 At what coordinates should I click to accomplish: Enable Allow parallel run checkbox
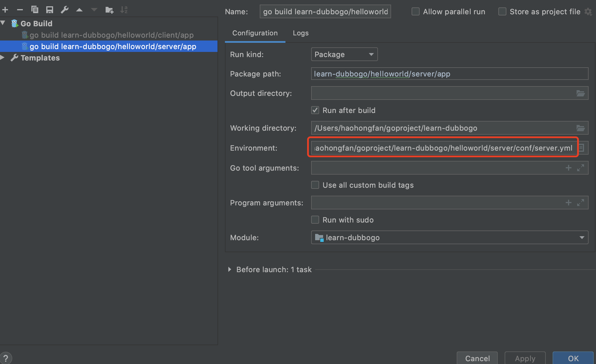(416, 12)
